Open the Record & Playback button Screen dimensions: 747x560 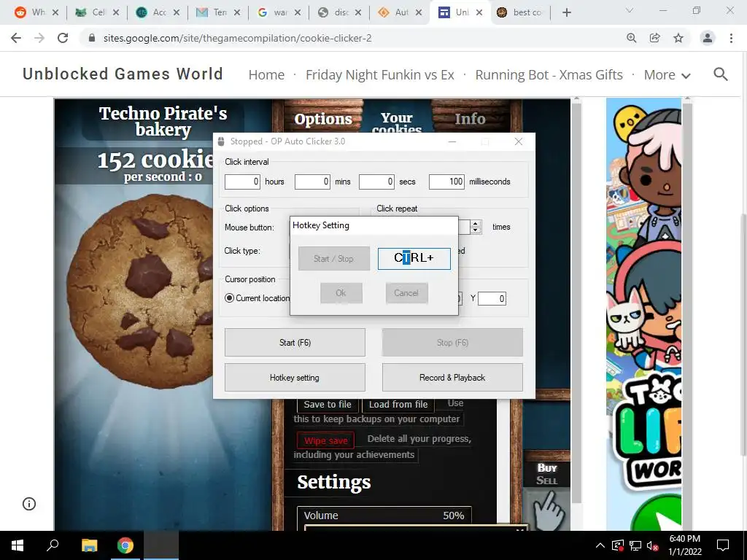pyautogui.click(x=452, y=378)
